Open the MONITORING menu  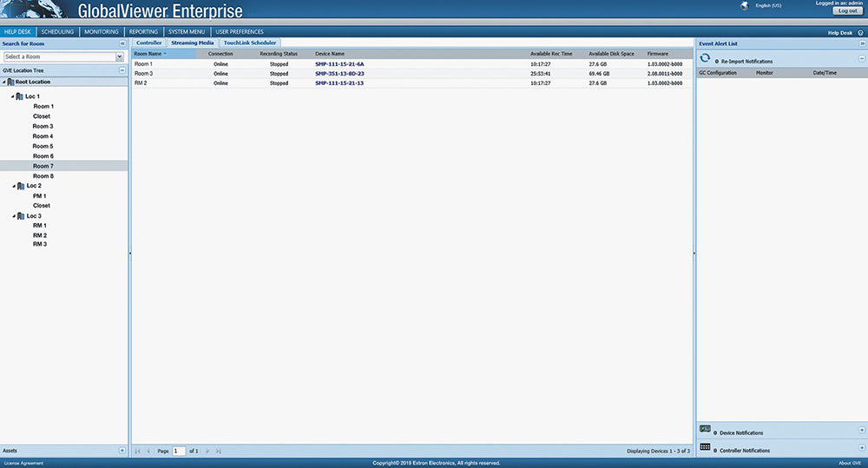coord(102,32)
